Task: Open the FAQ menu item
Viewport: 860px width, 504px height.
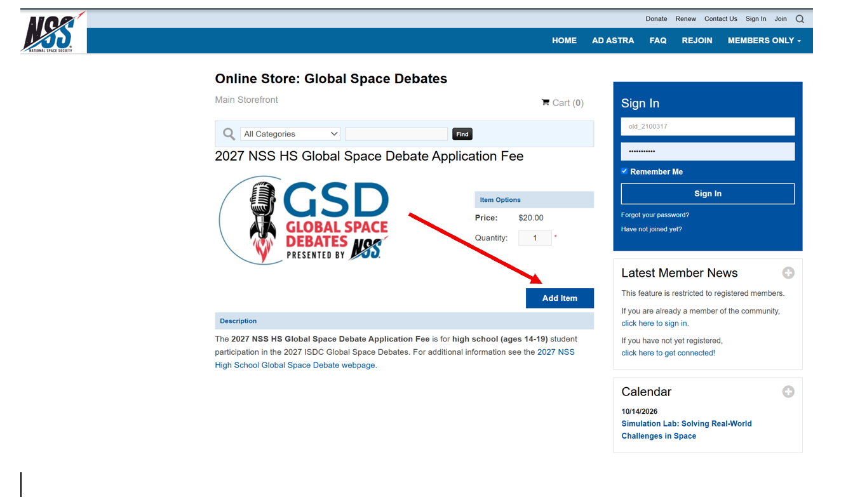Action: (658, 40)
